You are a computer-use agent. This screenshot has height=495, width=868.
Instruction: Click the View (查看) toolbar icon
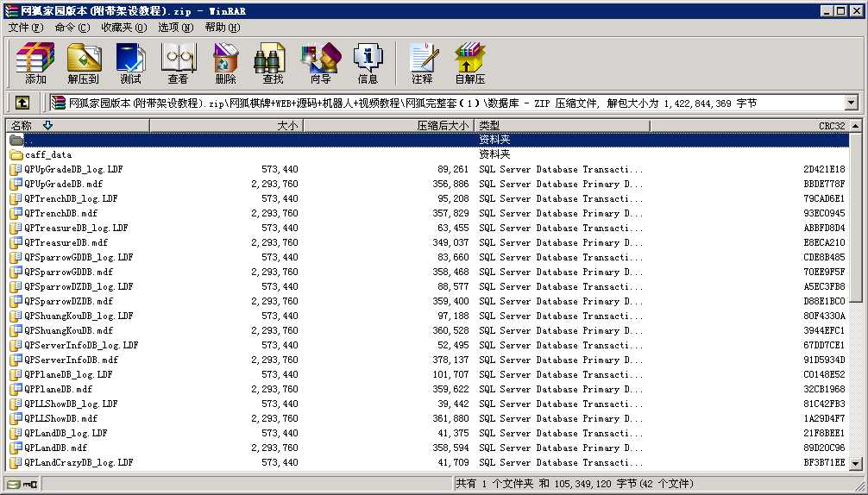[179, 63]
